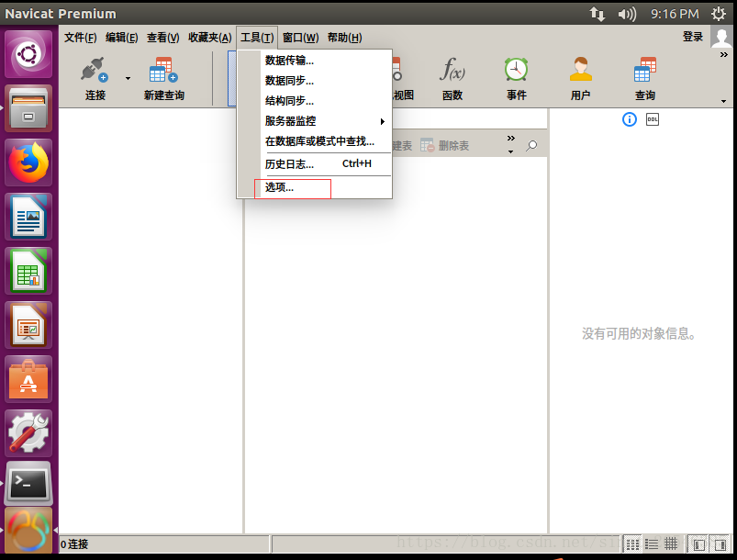Click the New Query (新建查询) toolbar icon
Image resolution: width=737 pixels, height=560 pixels.
coord(163,70)
